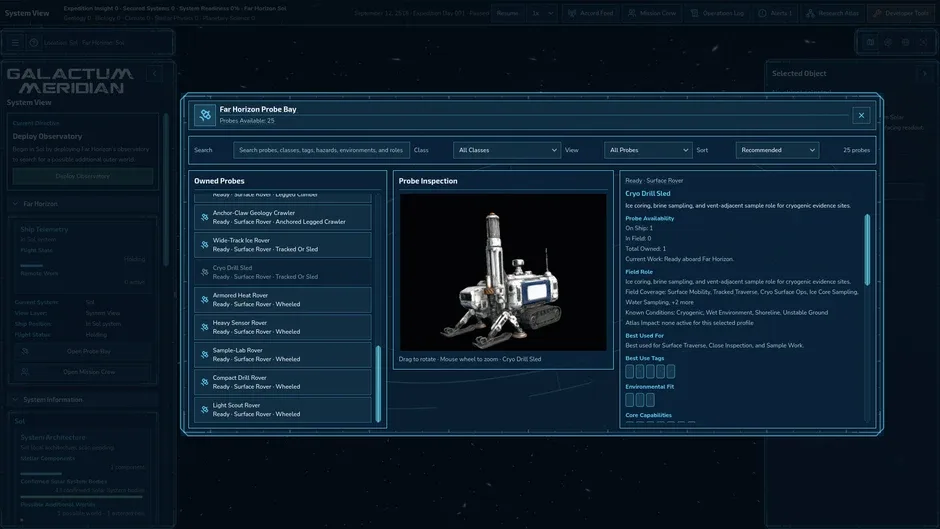Click the Compact Drill Rover probe icon

pyautogui.click(x=204, y=382)
